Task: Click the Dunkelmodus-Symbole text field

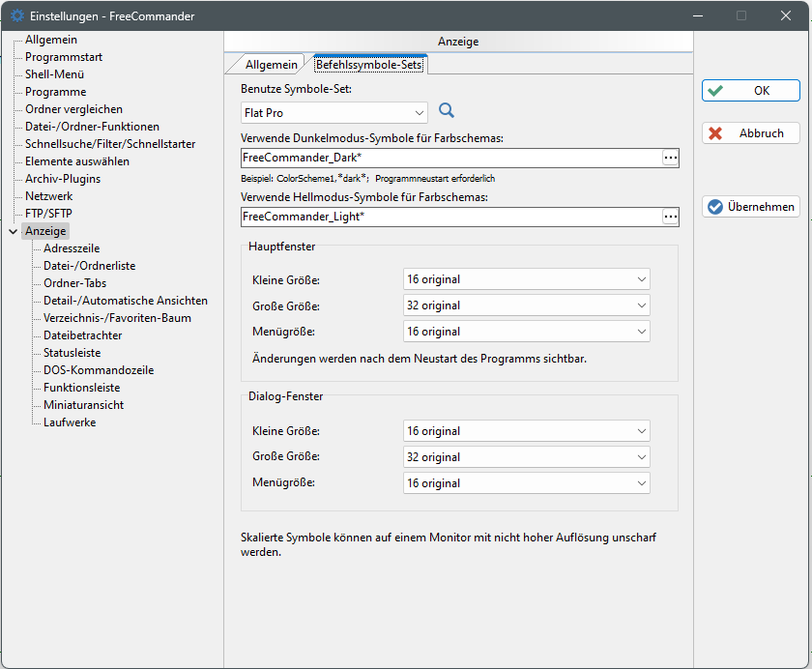Action: click(x=451, y=158)
